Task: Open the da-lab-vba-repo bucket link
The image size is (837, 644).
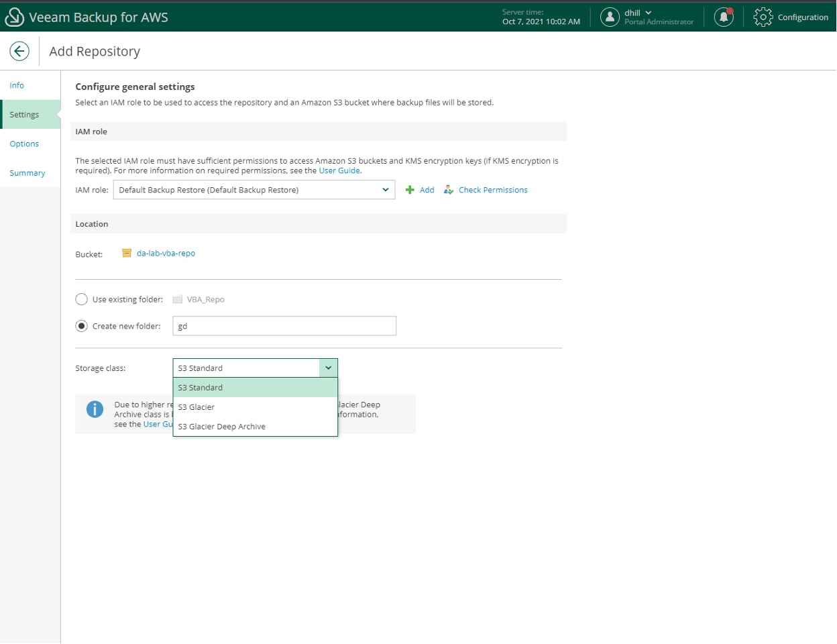Action: [x=166, y=253]
